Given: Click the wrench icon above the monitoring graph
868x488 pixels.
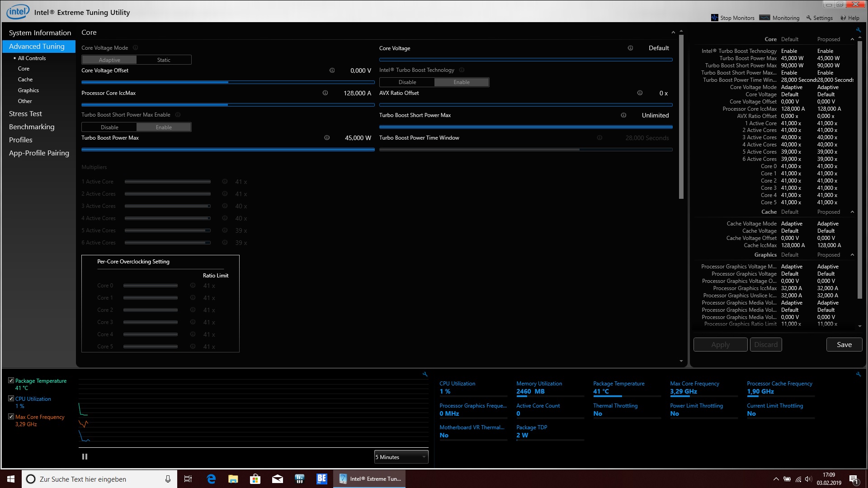Looking at the screenshot, I should 425,374.
